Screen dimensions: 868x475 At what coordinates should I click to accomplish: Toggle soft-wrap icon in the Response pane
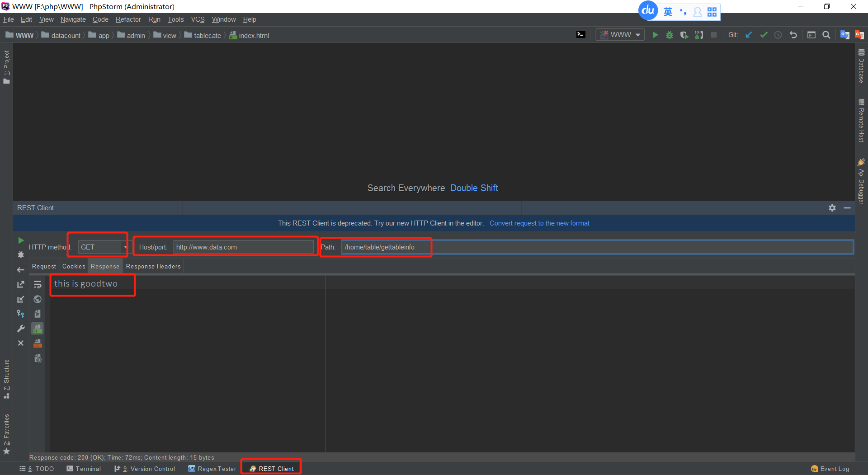38,284
